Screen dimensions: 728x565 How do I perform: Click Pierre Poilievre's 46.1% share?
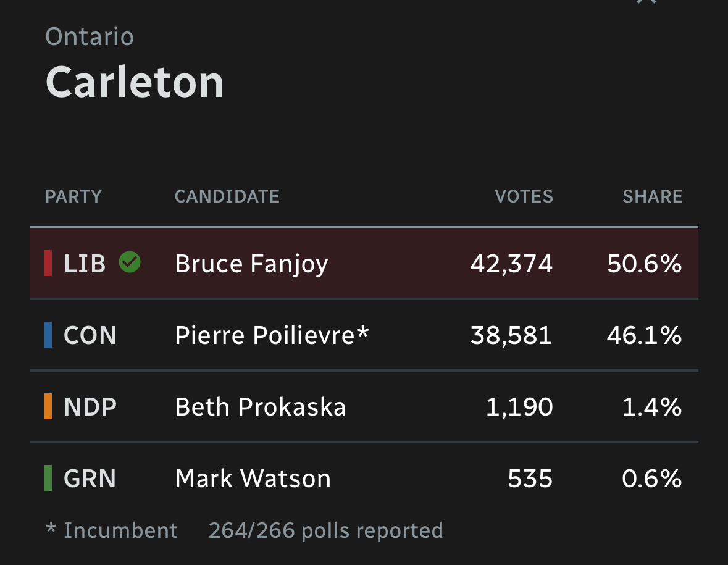click(x=651, y=335)
